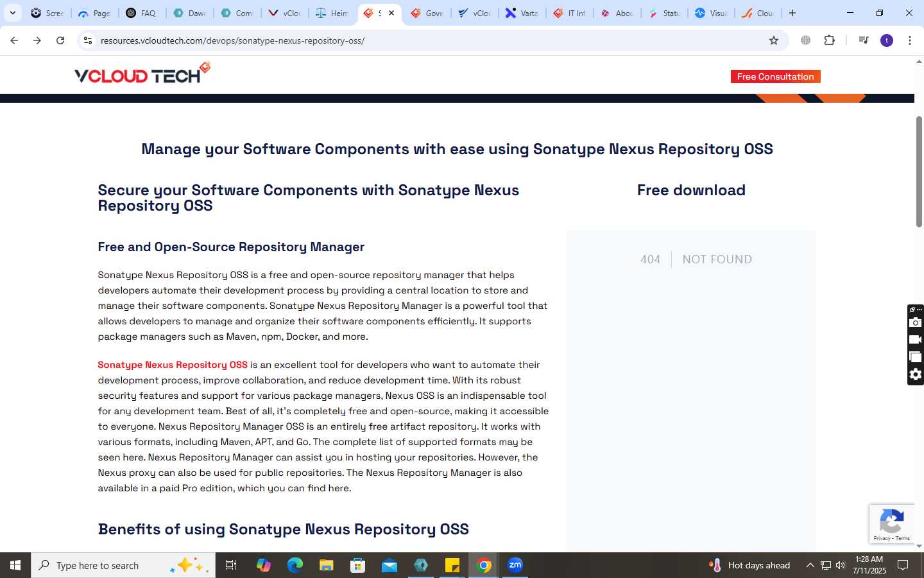The width and height of the screenshot is (924, 578).
Task: Open the red Sonatype Nexus Repository OSS link
Action: click(173, 365)
